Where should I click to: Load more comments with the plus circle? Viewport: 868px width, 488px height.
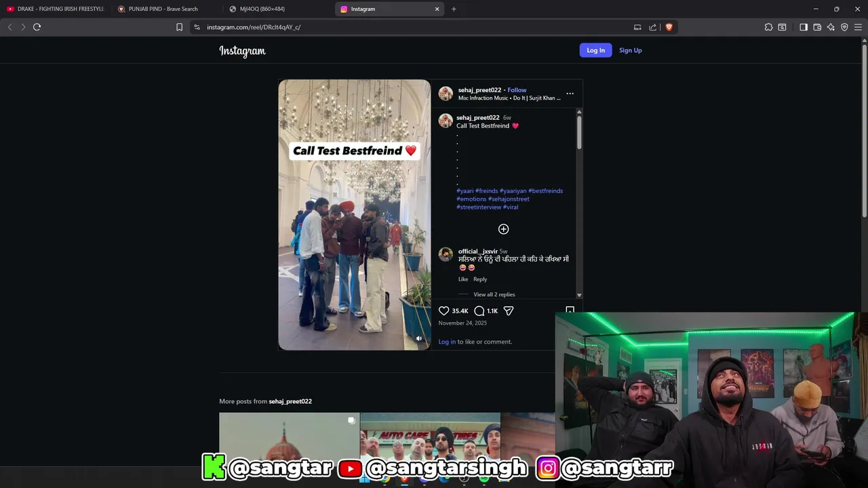(x=503, y=229)
